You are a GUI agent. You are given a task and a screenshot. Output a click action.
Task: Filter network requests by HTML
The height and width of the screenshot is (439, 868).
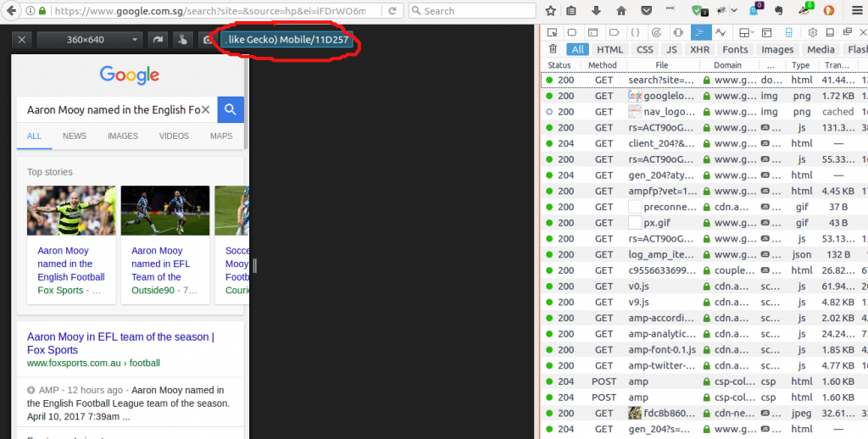[x=610, y=49]
